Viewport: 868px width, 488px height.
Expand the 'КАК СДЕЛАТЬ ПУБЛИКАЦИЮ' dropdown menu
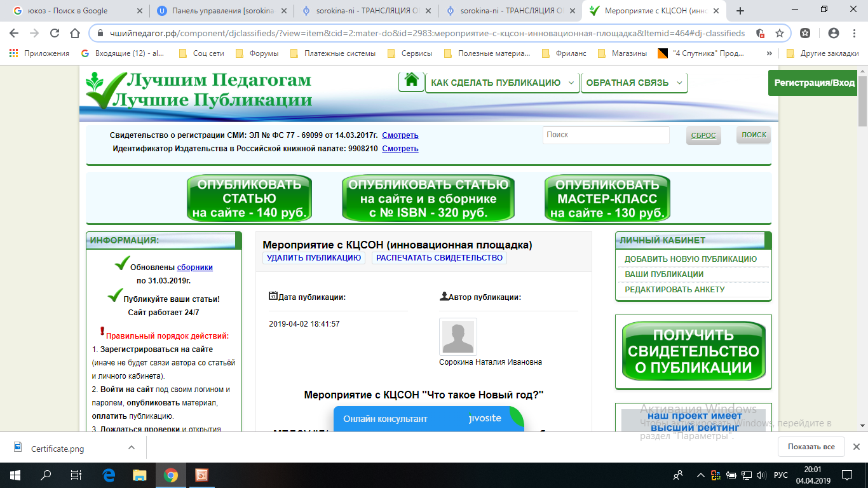[503, 83]
